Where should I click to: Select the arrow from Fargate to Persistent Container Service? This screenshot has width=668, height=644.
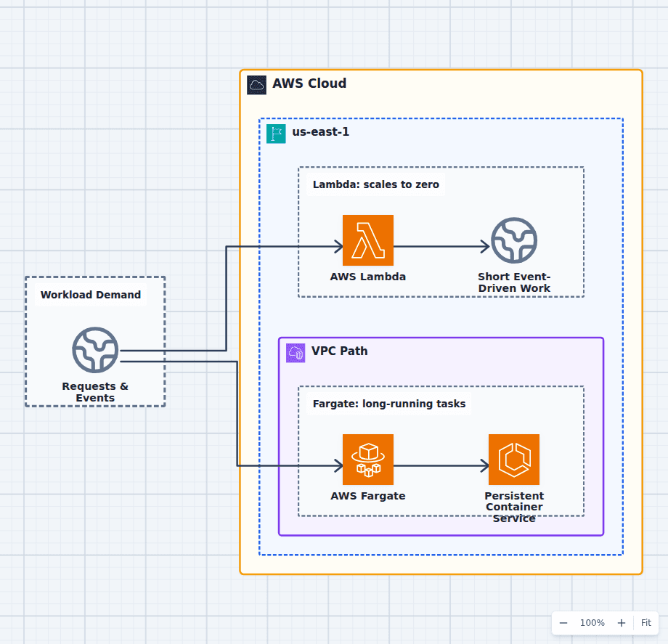[441, 465]
